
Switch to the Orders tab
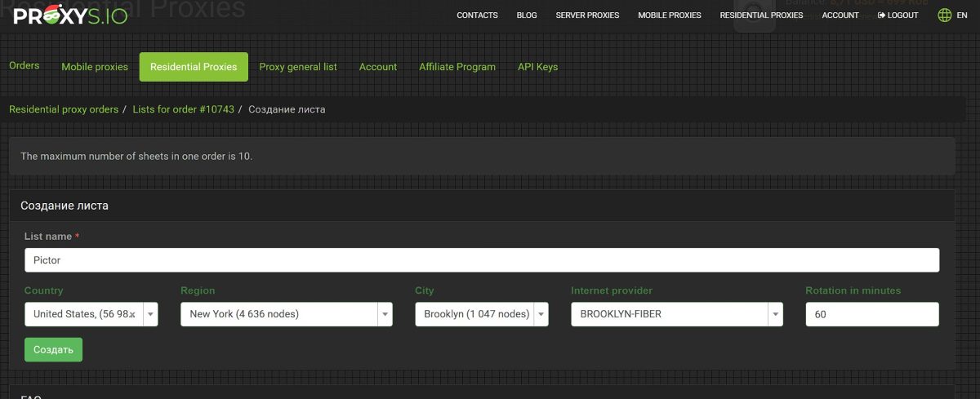[24, 65]
